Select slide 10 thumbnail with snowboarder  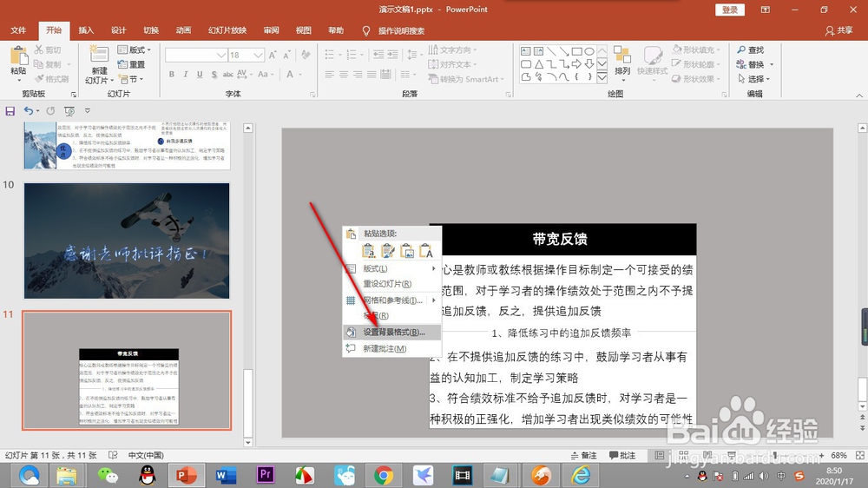click(127, 241)
